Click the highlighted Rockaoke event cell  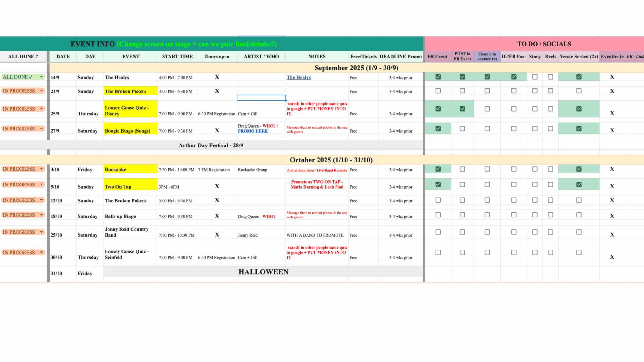coord(130,169)
